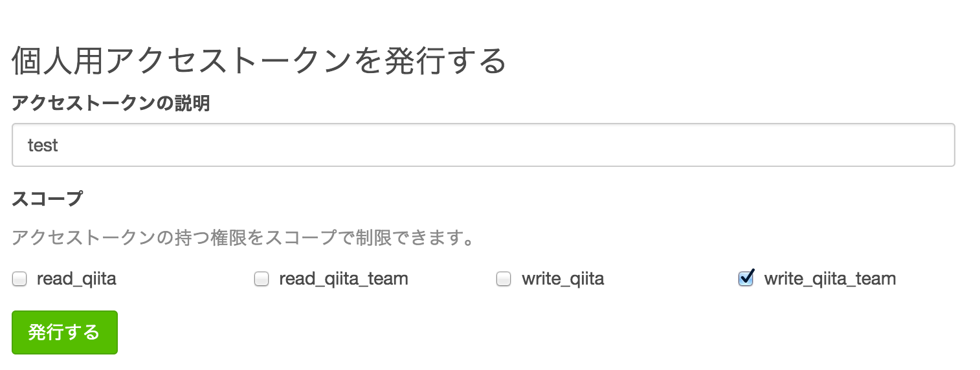
Task: Place cursor on the word test in input
Action: pyautogui.click(x=43, y=146)
